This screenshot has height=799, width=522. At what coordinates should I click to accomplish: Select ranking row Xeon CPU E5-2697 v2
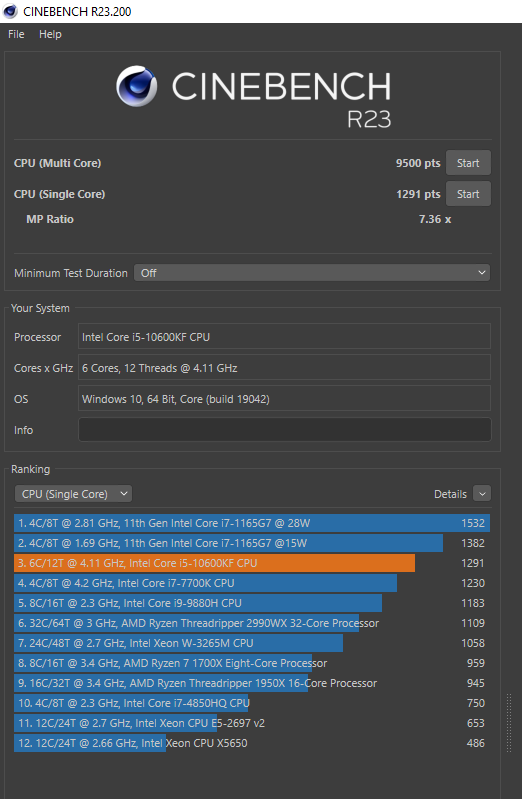pos(252,723)
